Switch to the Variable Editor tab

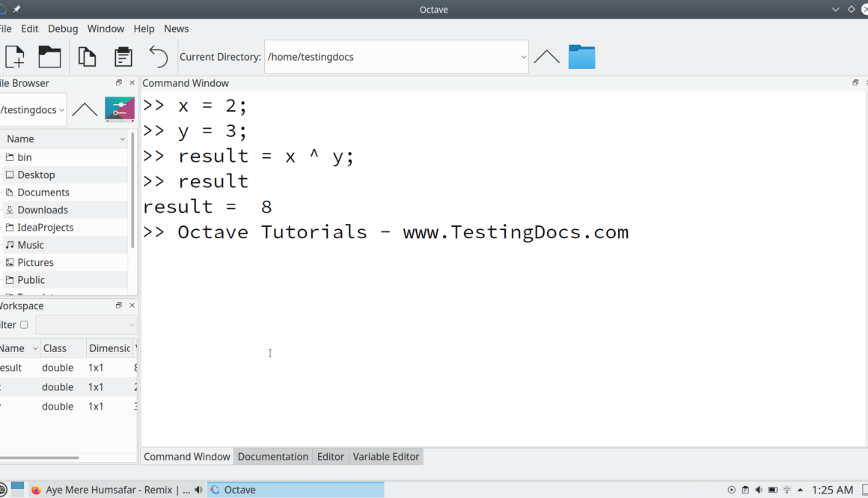(386, 457)
